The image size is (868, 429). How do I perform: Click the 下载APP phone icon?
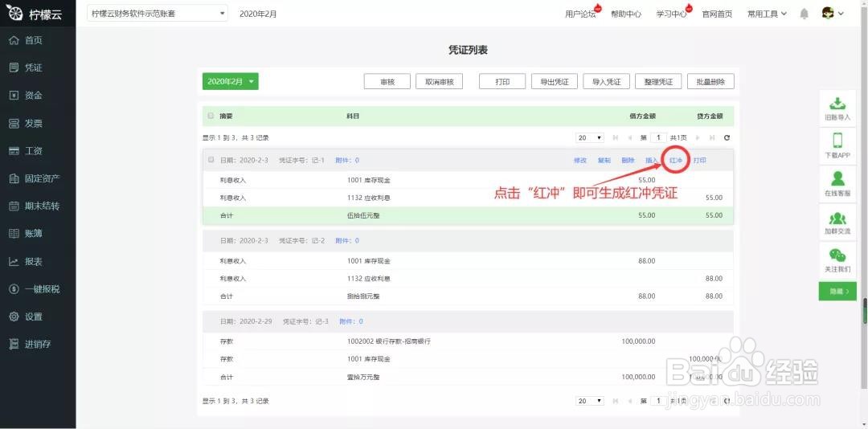coord(837,140)
